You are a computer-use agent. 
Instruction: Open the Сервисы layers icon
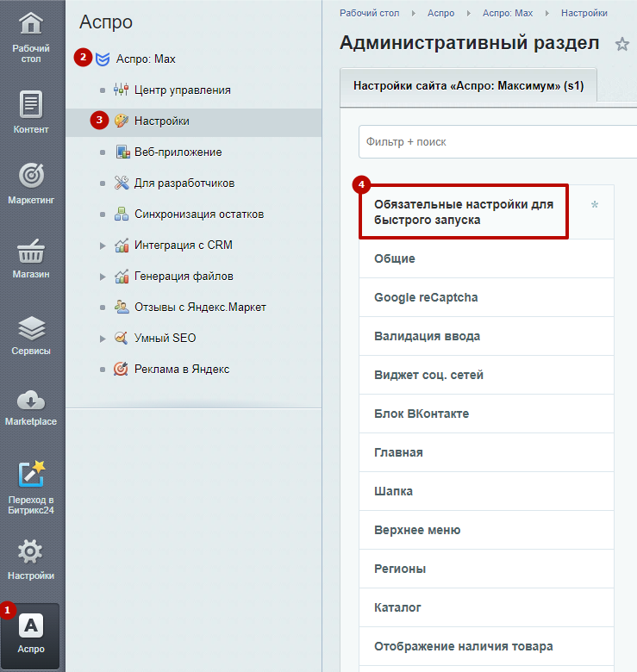pyautogui.click(x=31, y=328)
